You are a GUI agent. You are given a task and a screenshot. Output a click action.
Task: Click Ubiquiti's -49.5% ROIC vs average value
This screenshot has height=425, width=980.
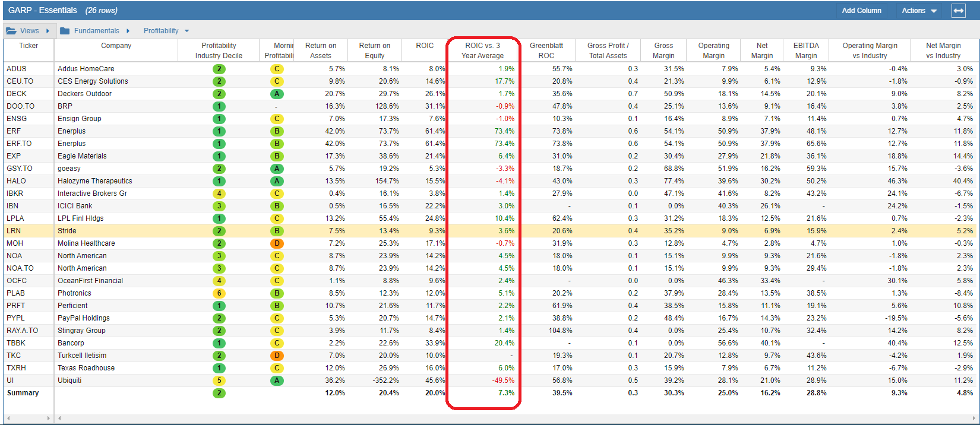point(503,380)
